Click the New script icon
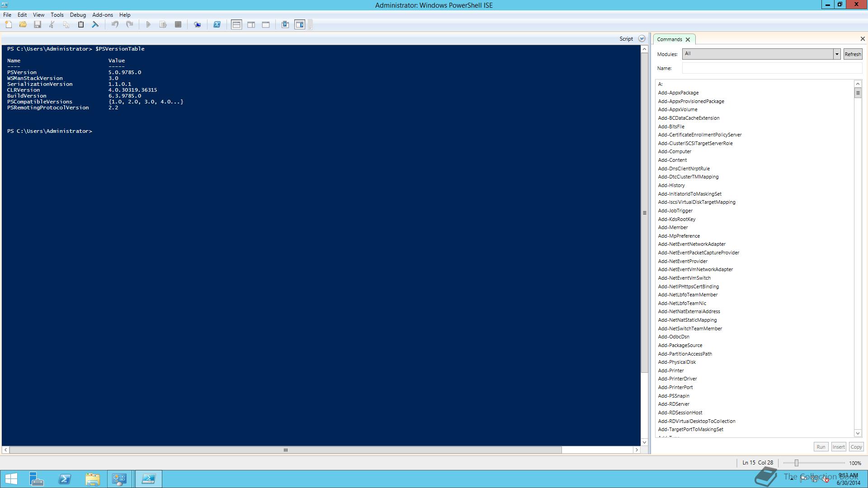The width and height of the screenshot is (868, 488). 8,24
